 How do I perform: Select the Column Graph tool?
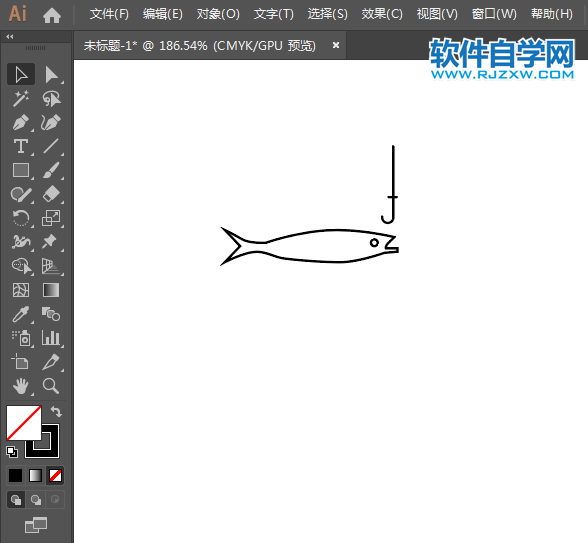51,338
